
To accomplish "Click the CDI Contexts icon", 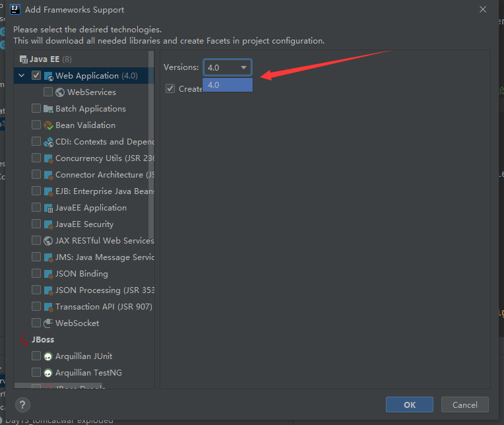I will 48,142.
